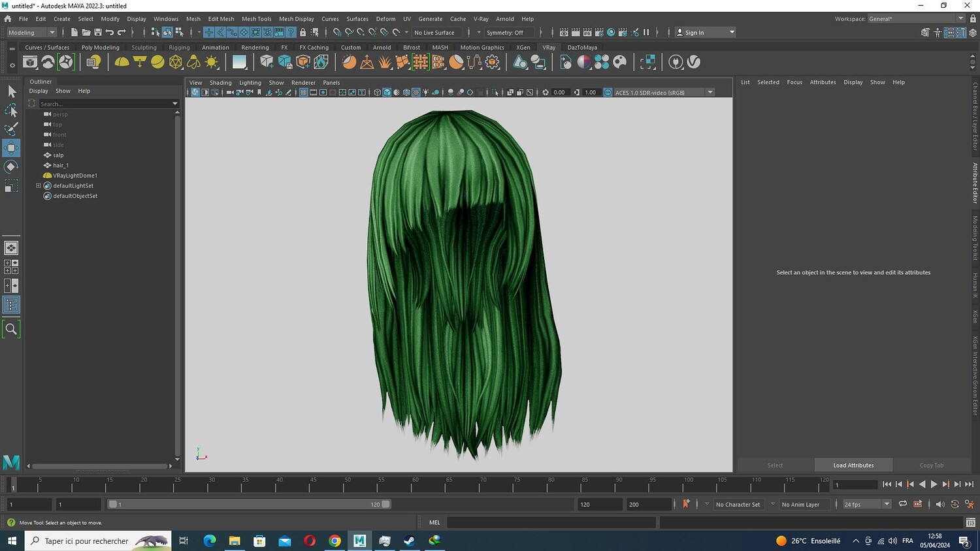Screen dimensions: 980x551
Task: Click the V-Ray logo shelf icon
Action: (x=694, y=62)
